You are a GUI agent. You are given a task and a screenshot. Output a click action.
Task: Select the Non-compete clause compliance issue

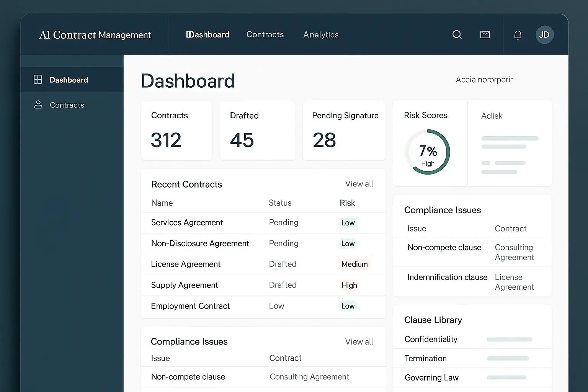click(188, 377)
